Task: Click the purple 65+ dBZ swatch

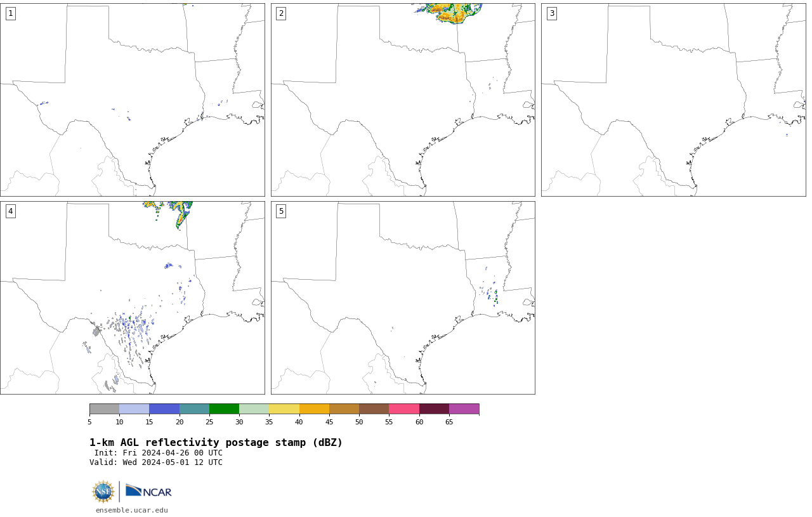Action: point(464,409)
